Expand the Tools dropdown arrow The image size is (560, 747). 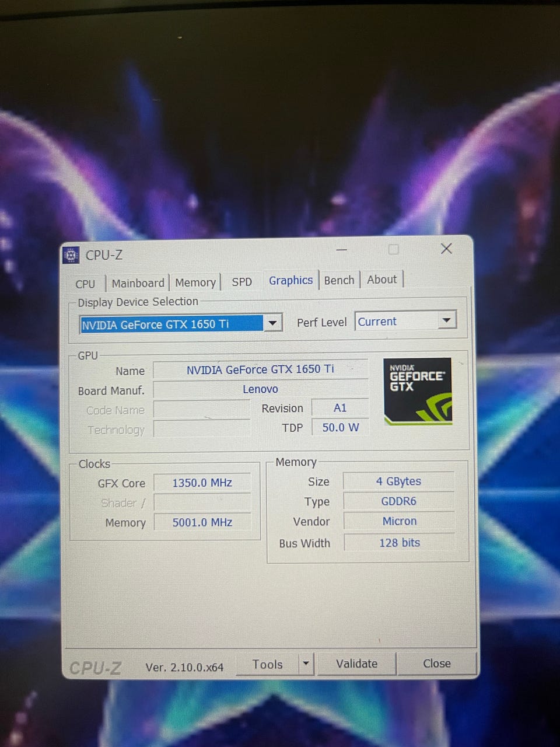coord(306,664)
